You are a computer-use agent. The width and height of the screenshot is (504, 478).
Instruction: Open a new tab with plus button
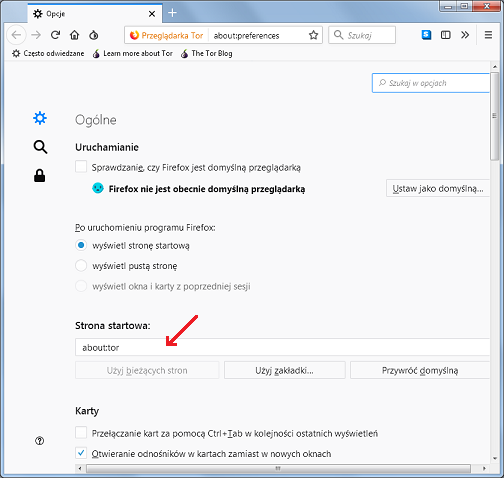(x=172, y=13)
